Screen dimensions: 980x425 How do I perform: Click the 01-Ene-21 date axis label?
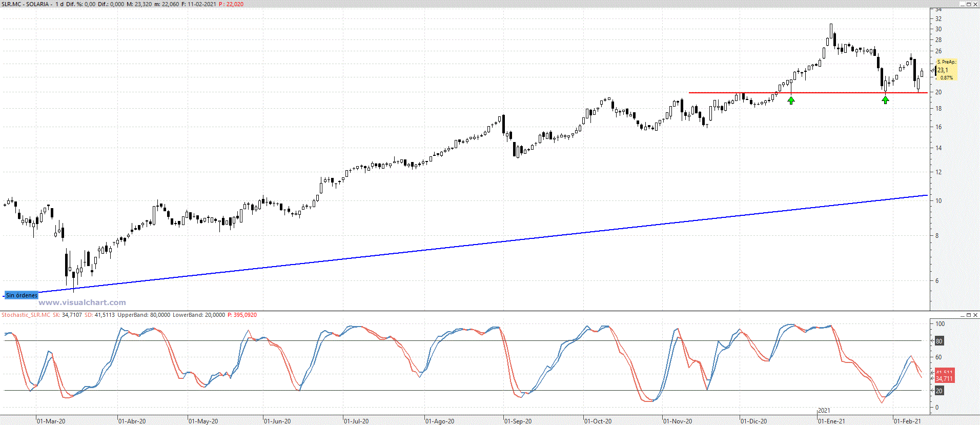(831, 421)
